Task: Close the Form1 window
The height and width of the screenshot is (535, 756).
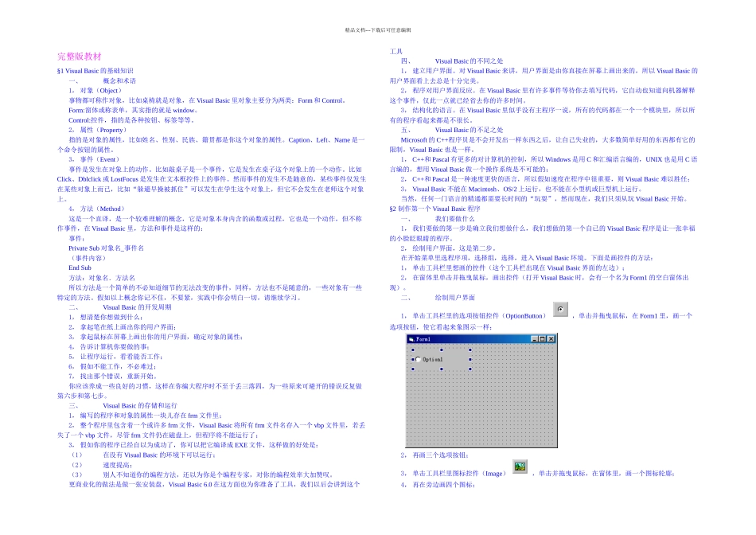Action: coord(551,339)
